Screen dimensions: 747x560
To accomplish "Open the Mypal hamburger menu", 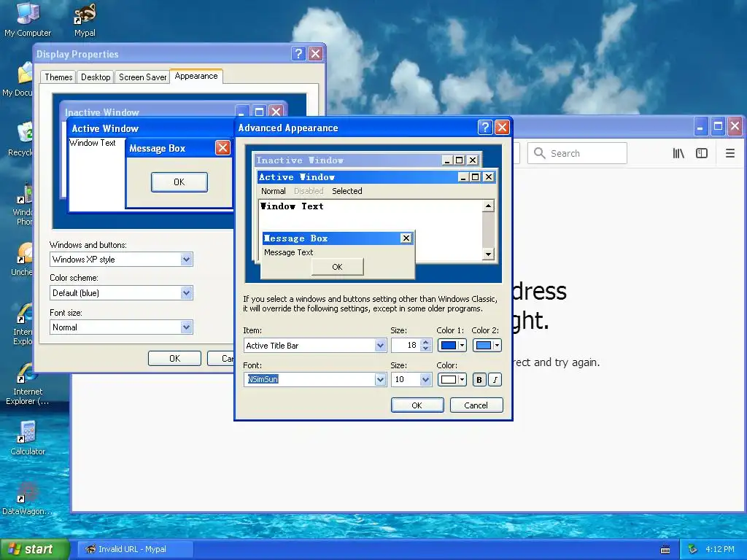I will coord(729,153).
